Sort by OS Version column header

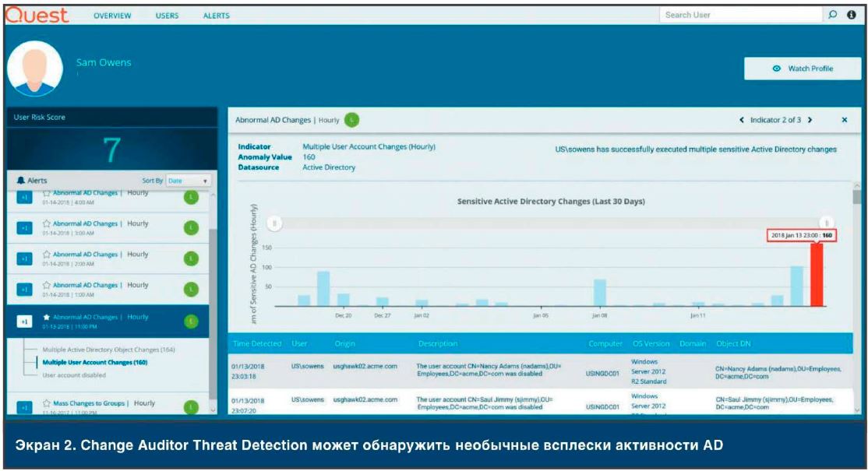[x=651, y=343]
